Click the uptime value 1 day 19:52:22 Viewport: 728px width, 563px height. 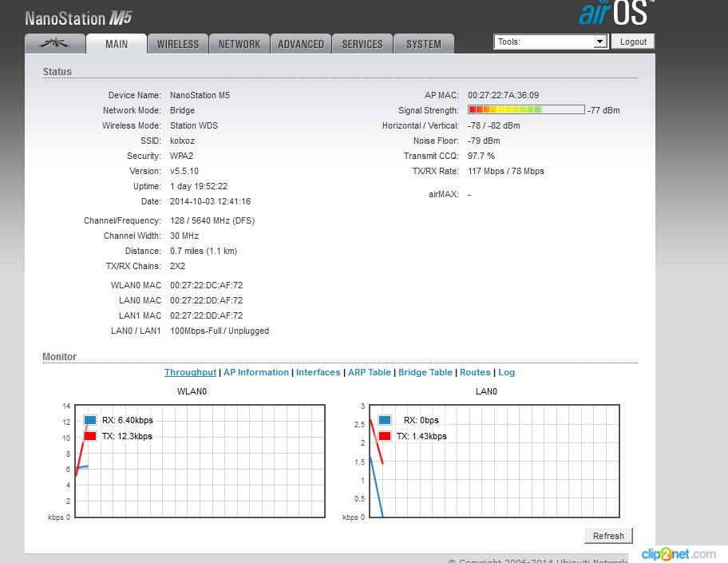point(199,186)
